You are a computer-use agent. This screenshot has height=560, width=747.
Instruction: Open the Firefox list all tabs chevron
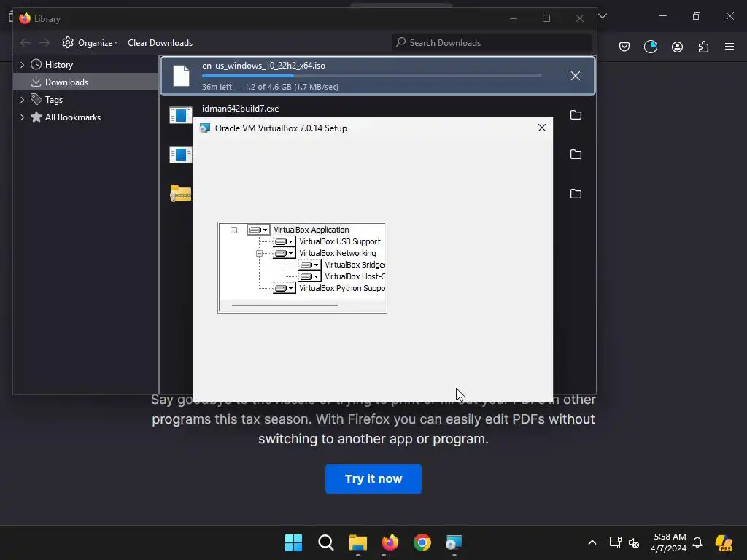click(x=603, y=16)
